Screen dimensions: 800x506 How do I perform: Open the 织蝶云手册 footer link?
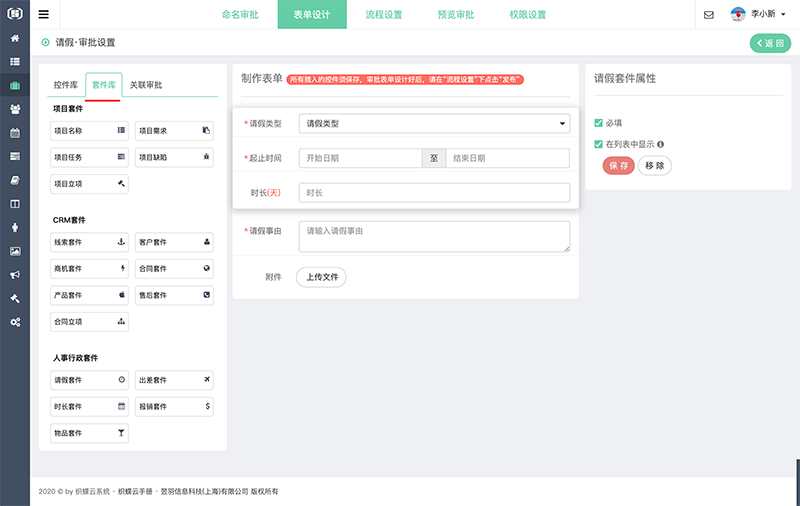[x=135, y=491]
